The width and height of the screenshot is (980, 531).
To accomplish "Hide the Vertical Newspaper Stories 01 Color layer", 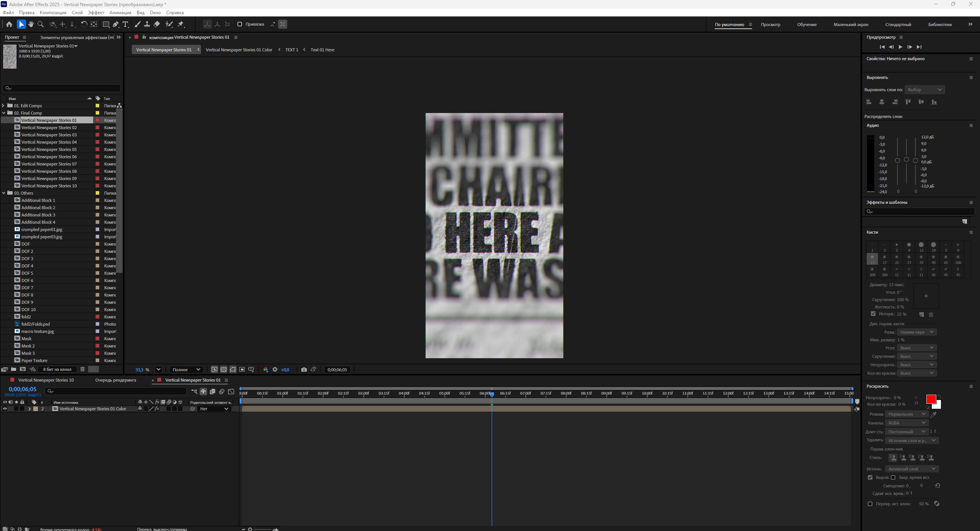I will tap(5, 409).
